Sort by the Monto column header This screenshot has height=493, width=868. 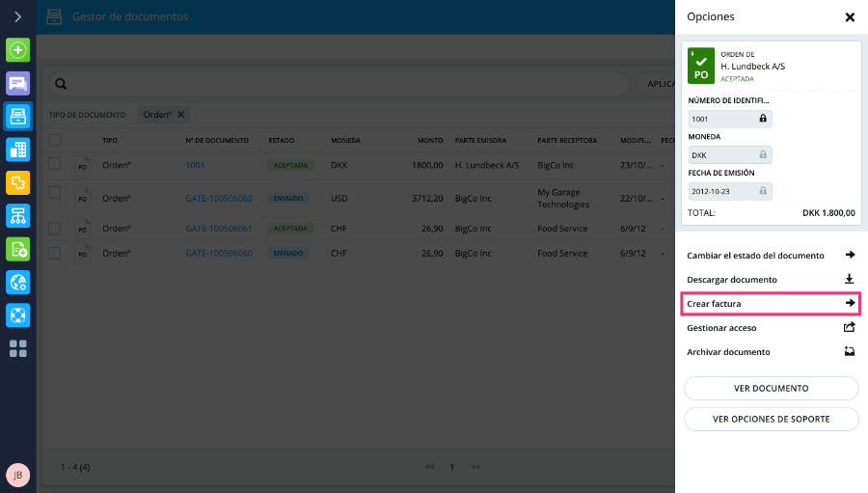coord(430,141)
